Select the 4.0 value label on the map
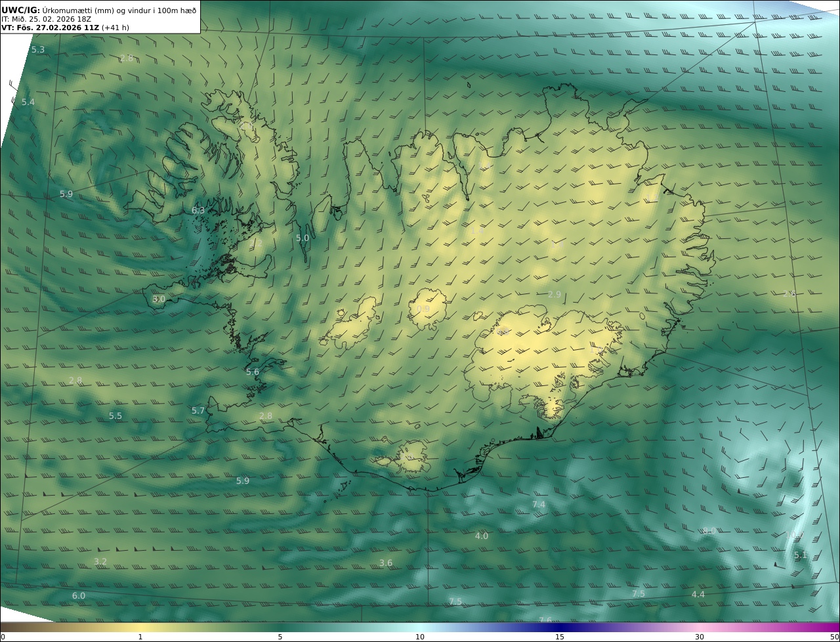The width and height of the screenshot is (840, 642). [482, 536]
